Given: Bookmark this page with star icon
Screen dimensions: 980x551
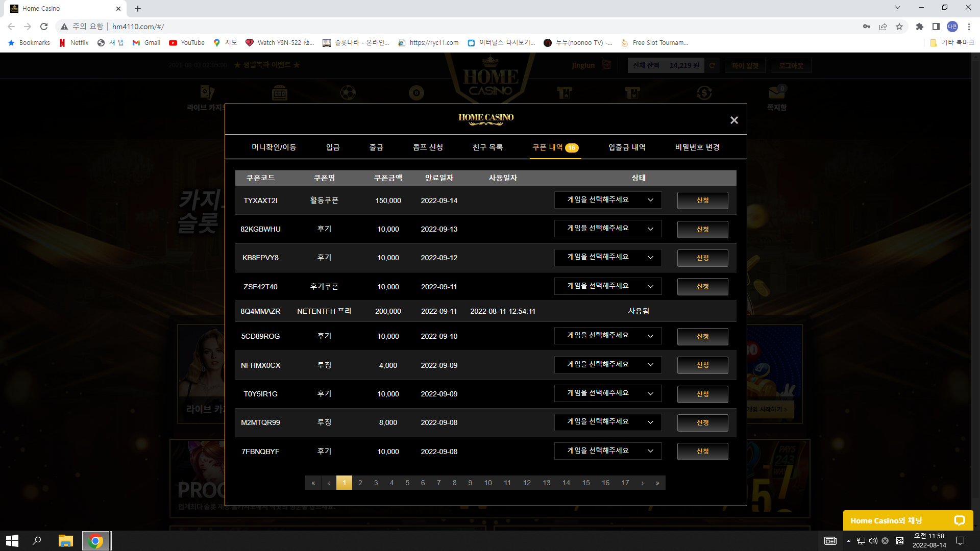Looking at the screenshot, I should pyautogui.click(x=899, y=27).
